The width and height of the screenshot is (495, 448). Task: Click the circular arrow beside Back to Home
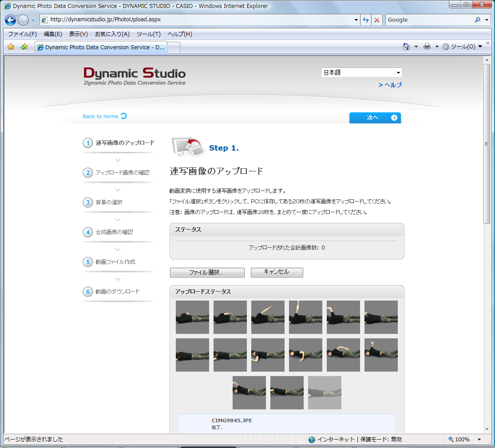tap(122, 115)
